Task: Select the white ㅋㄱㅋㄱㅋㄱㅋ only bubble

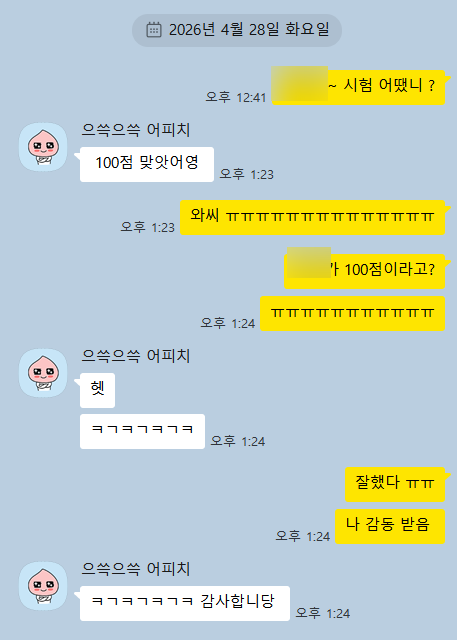Action: tap(142, 431)
